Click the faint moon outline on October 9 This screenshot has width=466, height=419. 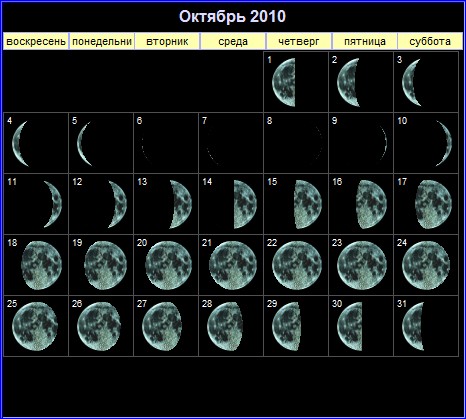(383, 143)
